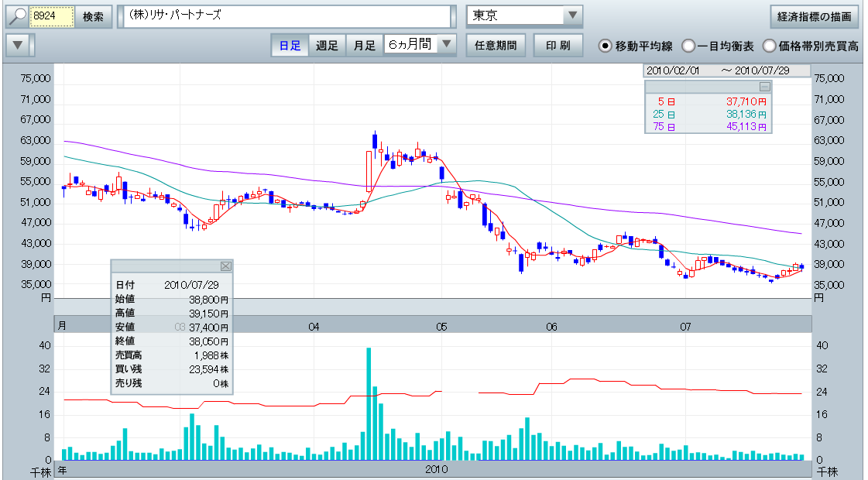Click the 印刷 print button
868x480 pixels.
(x=558, y=45)
